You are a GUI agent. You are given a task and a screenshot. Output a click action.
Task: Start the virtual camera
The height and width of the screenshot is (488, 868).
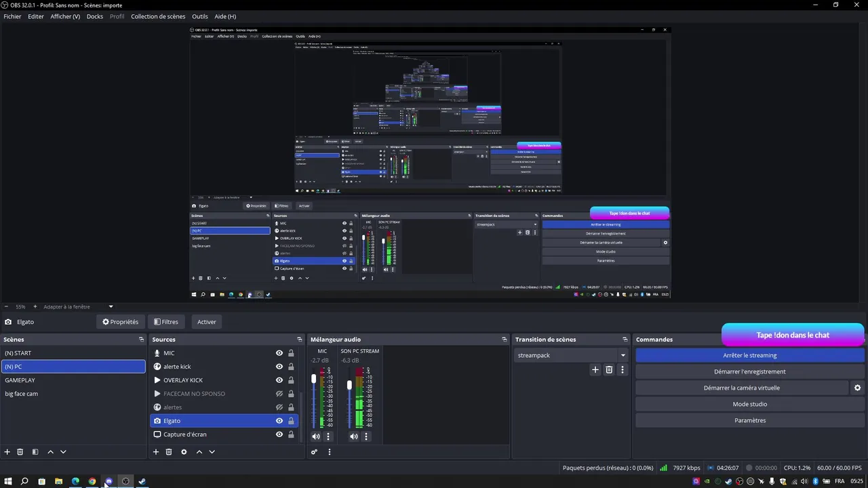[x=742, y=388]
